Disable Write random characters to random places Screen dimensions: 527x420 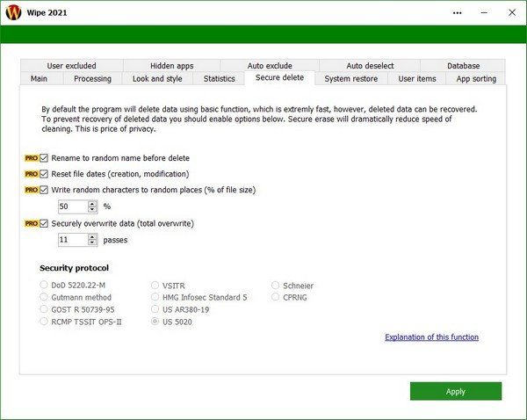point(44,190)
